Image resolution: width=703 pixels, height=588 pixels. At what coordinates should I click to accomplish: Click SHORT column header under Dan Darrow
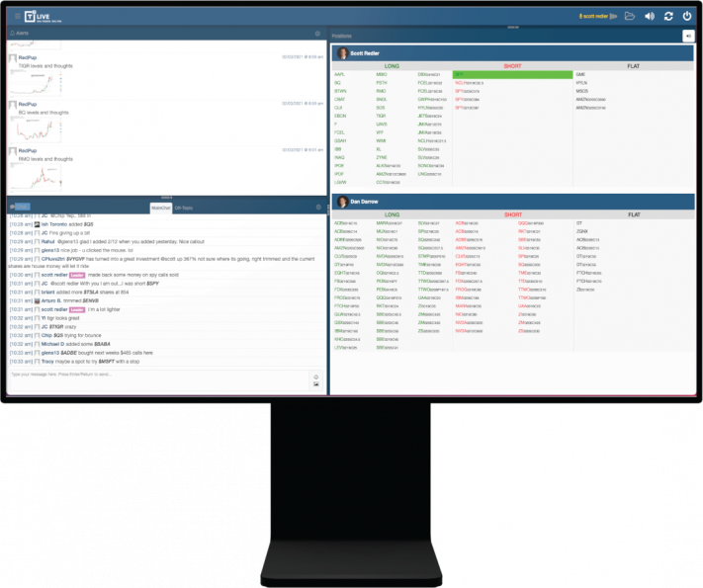pos(513,214)
